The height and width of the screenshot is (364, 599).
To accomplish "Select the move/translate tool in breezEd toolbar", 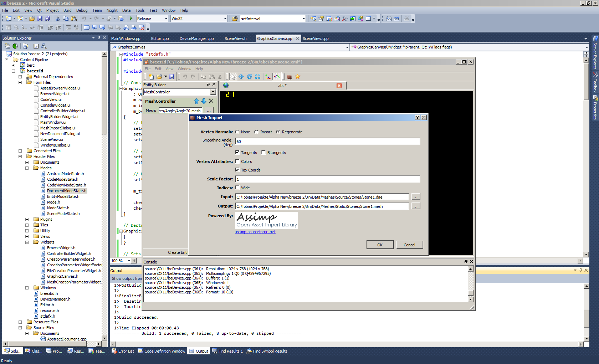I will coord(241,77).
